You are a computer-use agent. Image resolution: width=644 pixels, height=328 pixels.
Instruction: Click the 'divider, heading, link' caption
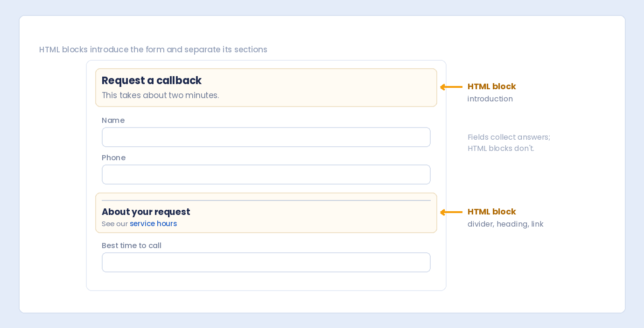point(505,224)
